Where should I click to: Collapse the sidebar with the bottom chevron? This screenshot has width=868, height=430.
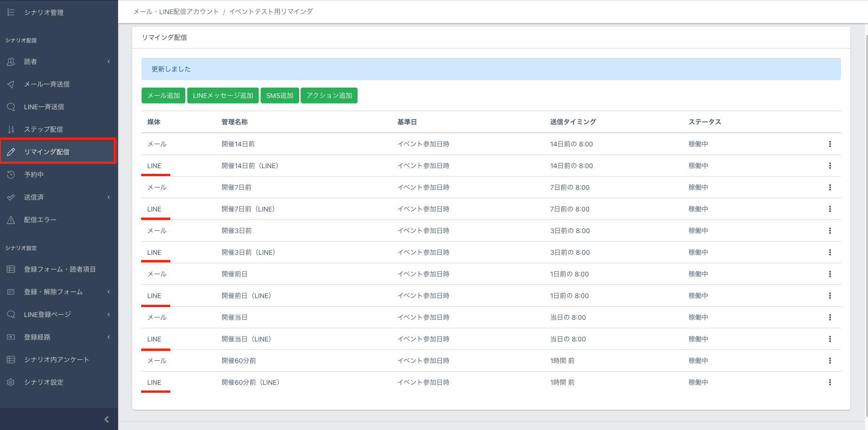click(x=106, y=419)
